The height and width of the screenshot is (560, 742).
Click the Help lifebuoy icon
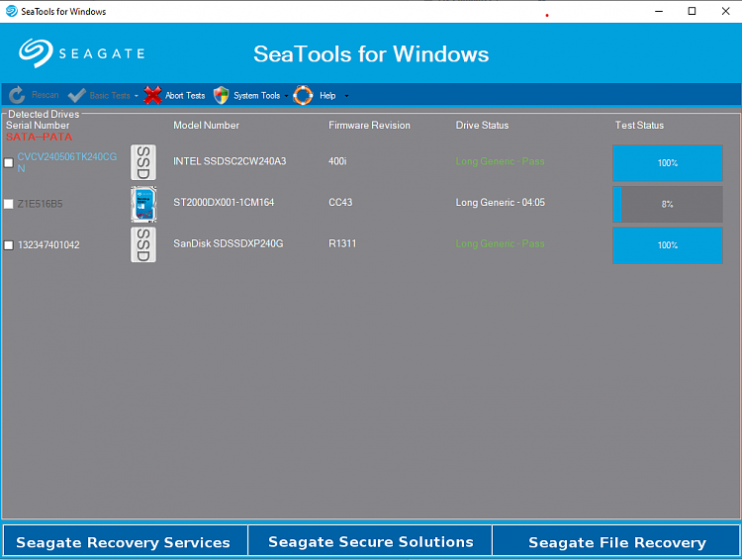(303, 95)
